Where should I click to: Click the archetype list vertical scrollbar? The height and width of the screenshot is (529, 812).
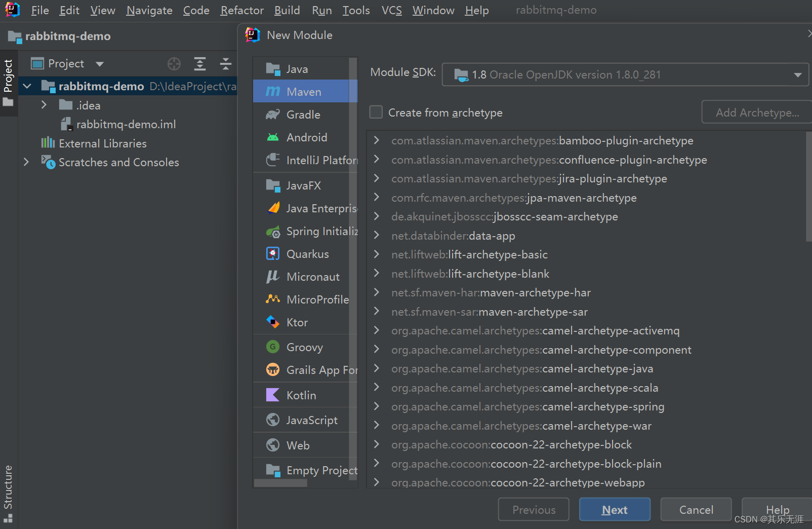coord(808,186)
